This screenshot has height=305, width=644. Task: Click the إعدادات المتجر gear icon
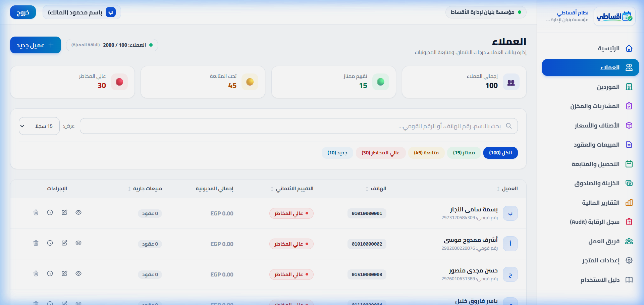pos(629,260)
